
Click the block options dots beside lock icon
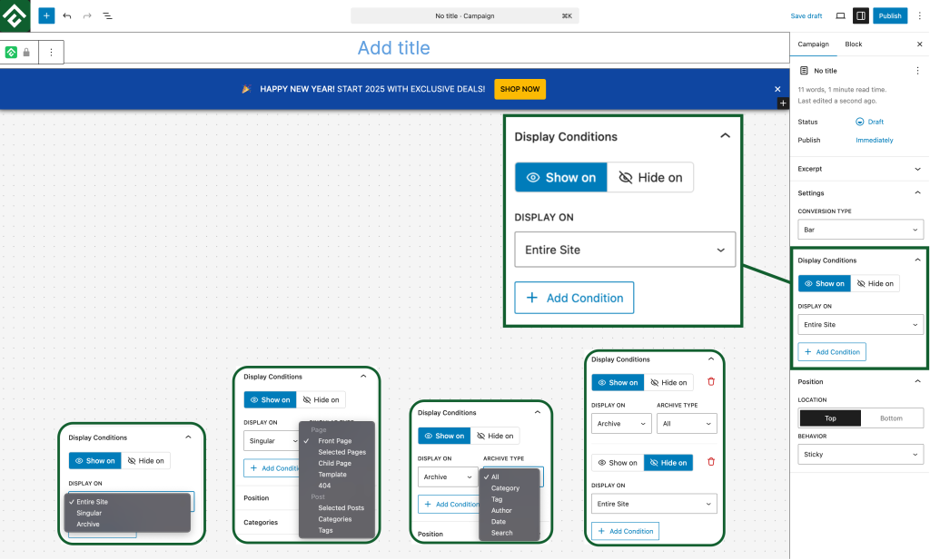pos(51,53)
